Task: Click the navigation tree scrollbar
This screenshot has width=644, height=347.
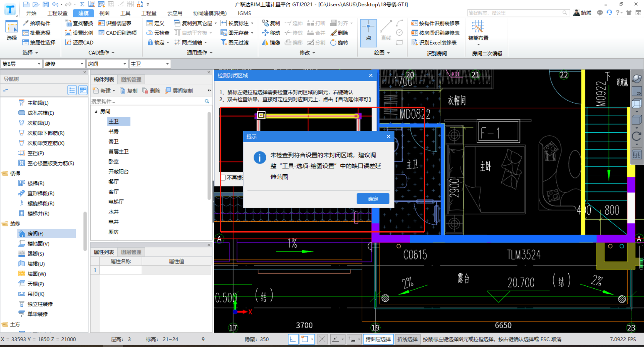Action: pyautogui.click(x=85, y=231)
